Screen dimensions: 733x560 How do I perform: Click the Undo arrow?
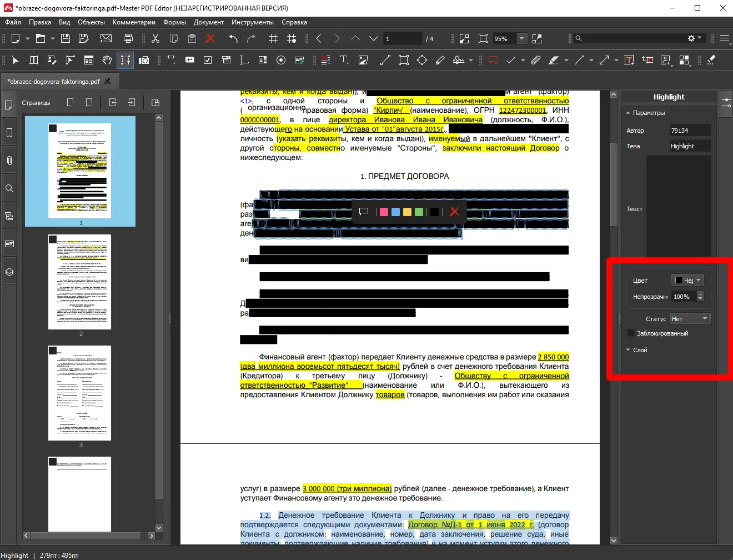click(233, 38)
